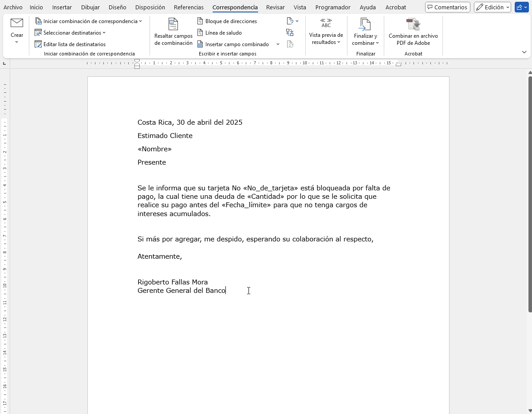The width and height of the screenshot is (532, 414).
Task: Open the Edición mode button
Action: click(492, 7)
